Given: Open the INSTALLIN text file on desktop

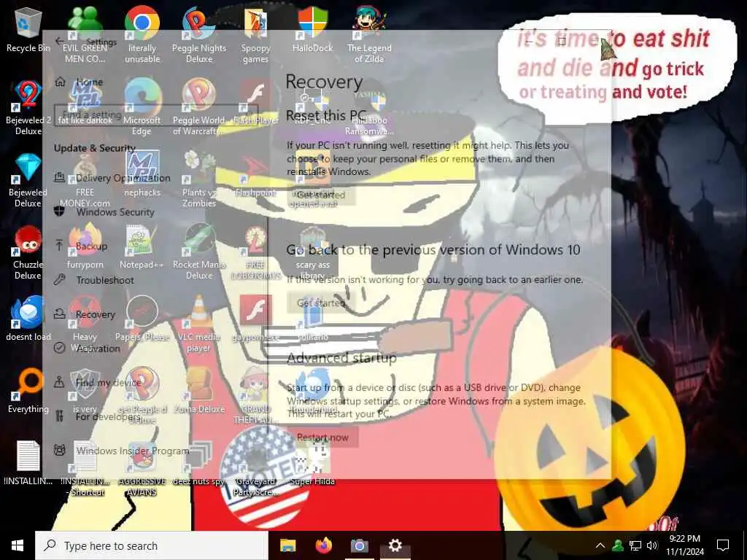Looking at the screenshot, I should pyautogui.click(x=28, y=463).
